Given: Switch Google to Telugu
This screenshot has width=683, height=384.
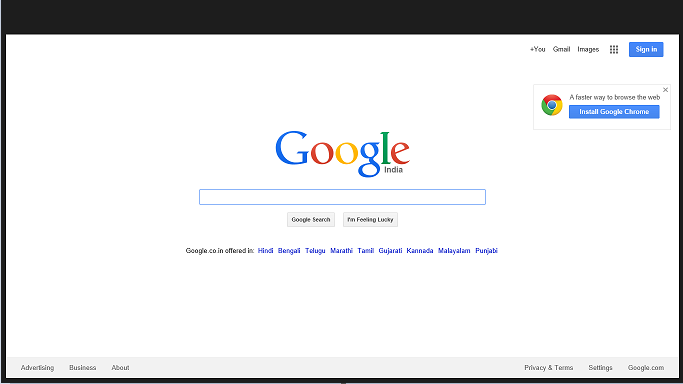Looking at the screenshot, I should (x=315, y=251).
